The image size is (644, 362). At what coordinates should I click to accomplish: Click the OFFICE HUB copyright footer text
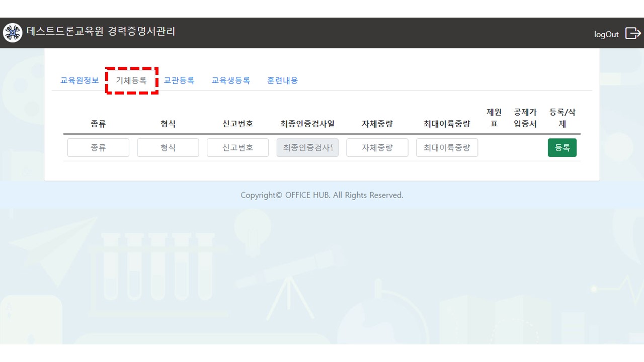(x=322, y=195)
